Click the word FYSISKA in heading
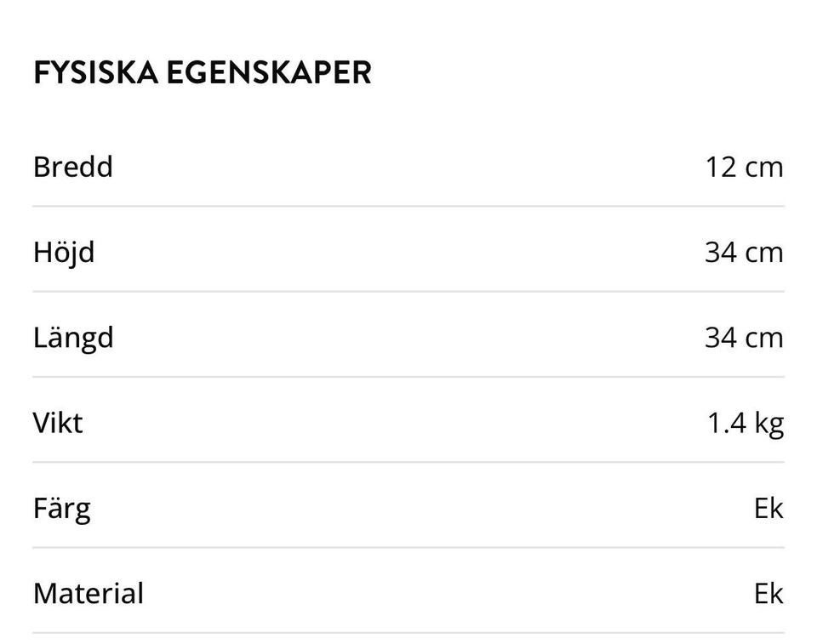The height and width of the screenshot is (644, 817). click(x=96, y=72)
